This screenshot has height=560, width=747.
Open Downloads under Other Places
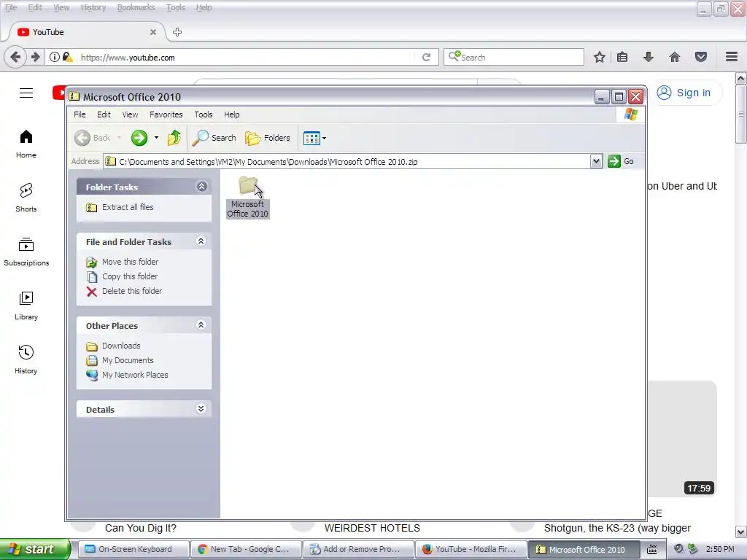pyautogui.click(x=121, y=346)
